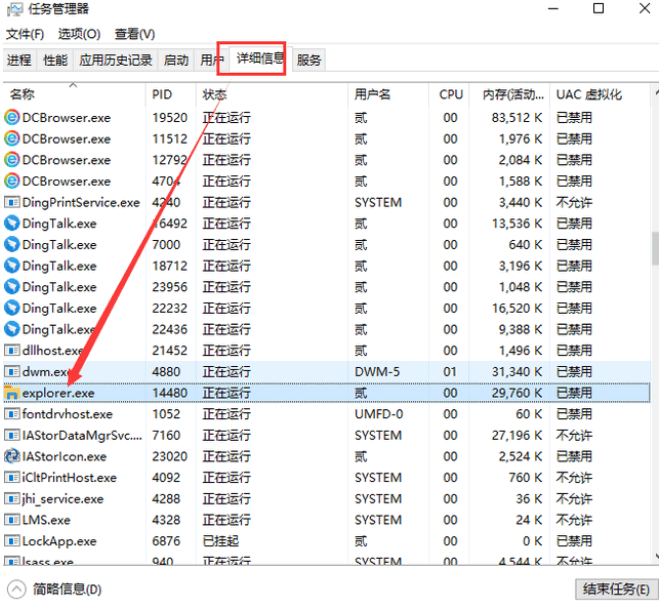
Task: Select the dwm.exe process name
Action: pos(46,372)
